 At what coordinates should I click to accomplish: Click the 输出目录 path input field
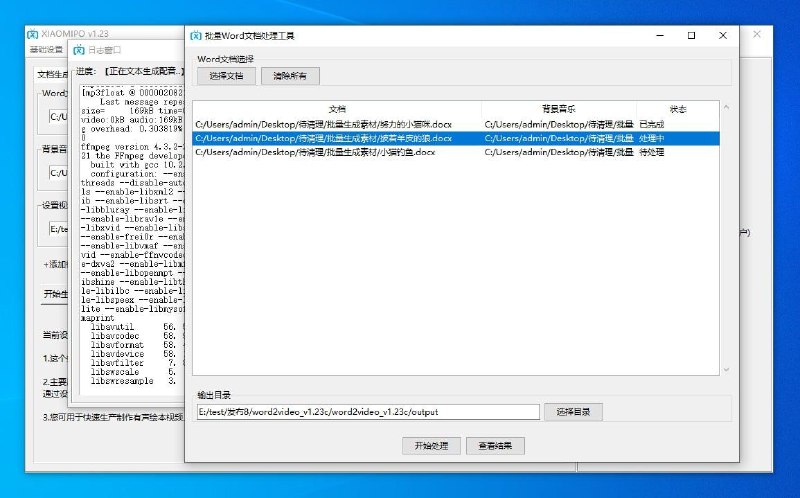(x=367, y=412)
